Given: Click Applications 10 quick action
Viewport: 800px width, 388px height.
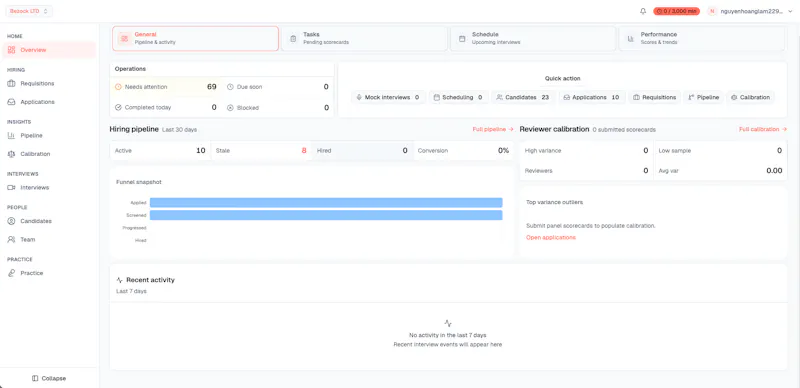Looking at the screenshot, I should 592,97.
